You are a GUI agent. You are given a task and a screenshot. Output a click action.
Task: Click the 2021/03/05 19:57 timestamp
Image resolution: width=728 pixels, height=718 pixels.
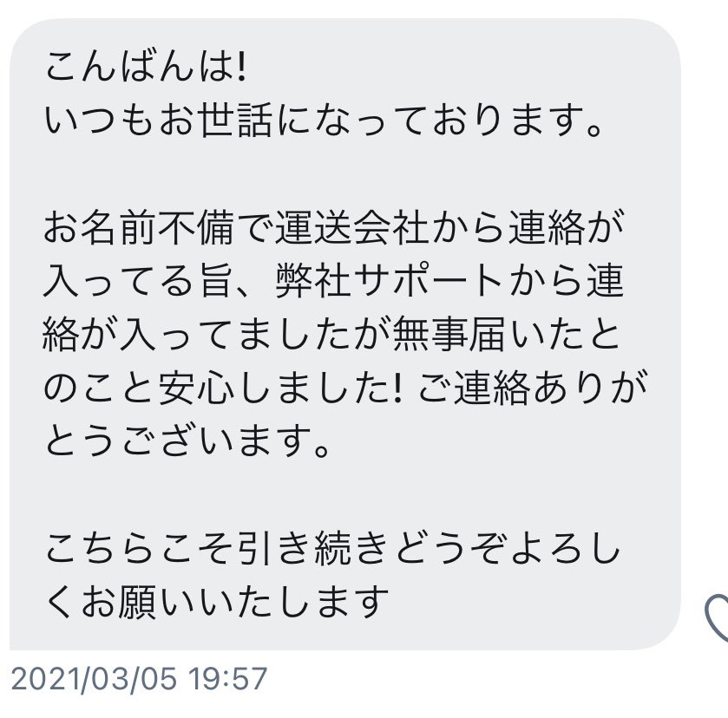pyautogui.click(x=140, y=679)
